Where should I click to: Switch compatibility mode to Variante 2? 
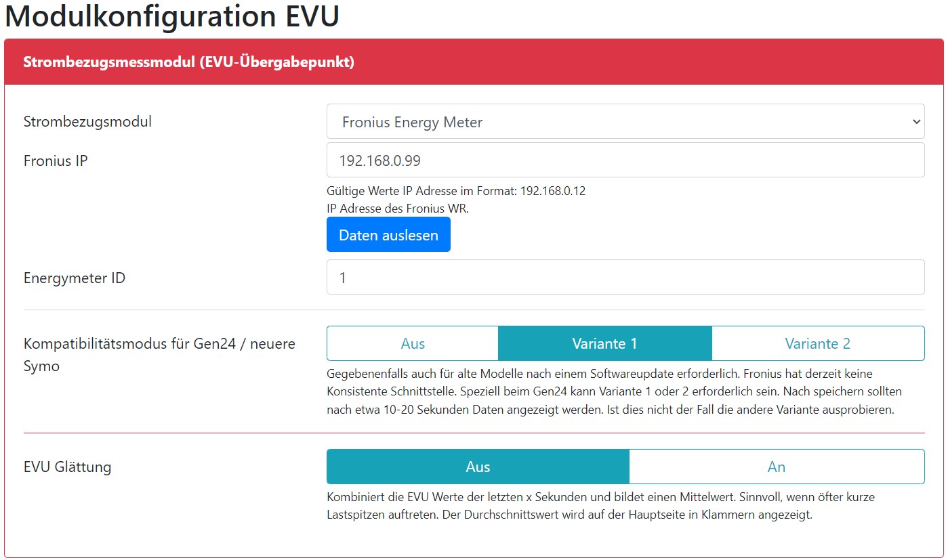click(x=817, y=344)
